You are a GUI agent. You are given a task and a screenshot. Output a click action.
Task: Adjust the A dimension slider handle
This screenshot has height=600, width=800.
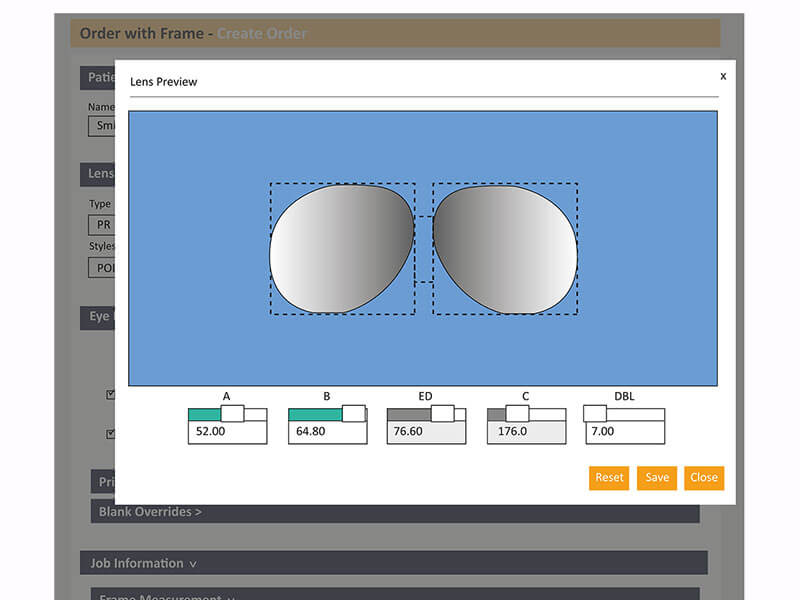(234, 411)
